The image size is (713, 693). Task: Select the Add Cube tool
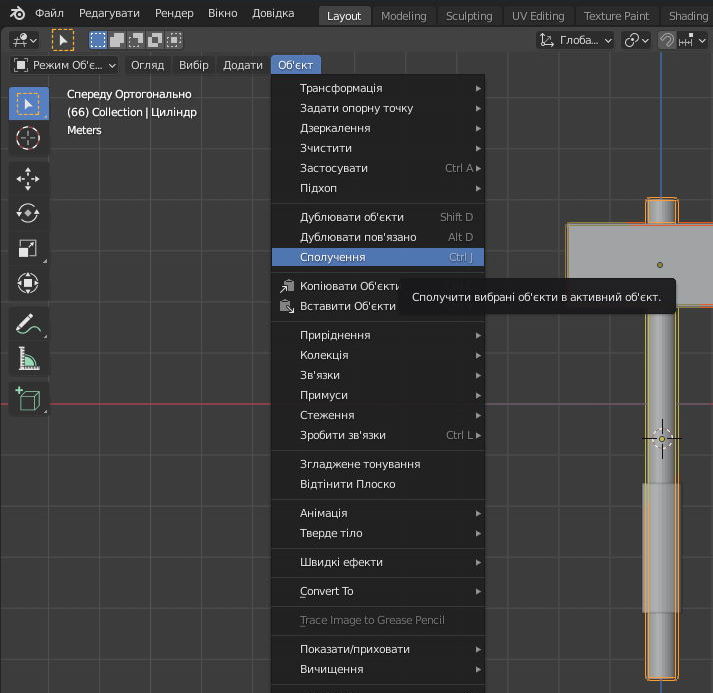coord(29,399)
